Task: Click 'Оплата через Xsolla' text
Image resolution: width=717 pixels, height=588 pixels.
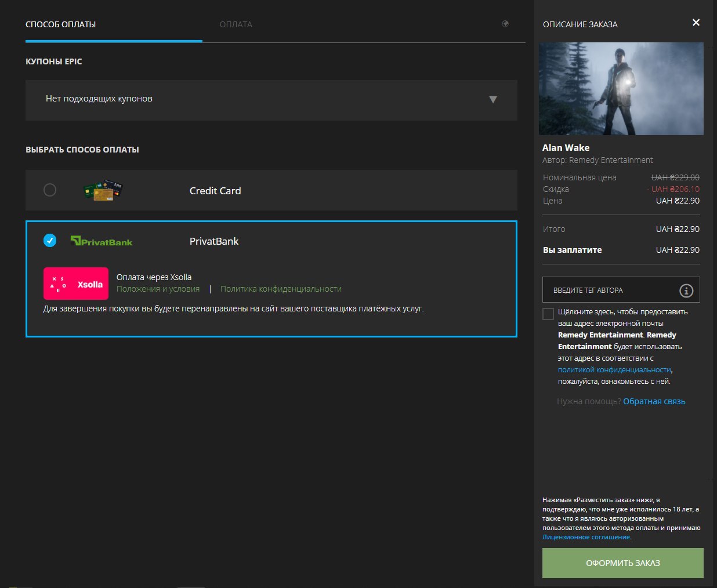Action: (154, 277)
